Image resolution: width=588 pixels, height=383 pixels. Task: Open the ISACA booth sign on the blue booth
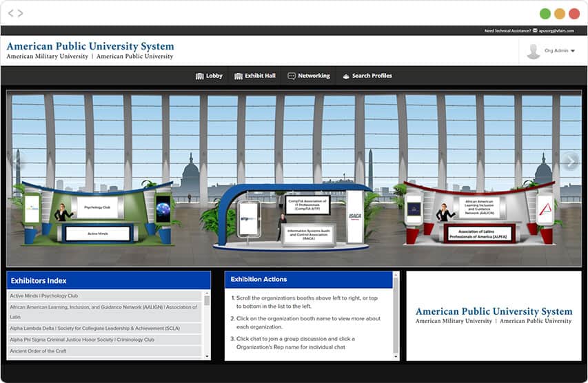click(308, 235)
